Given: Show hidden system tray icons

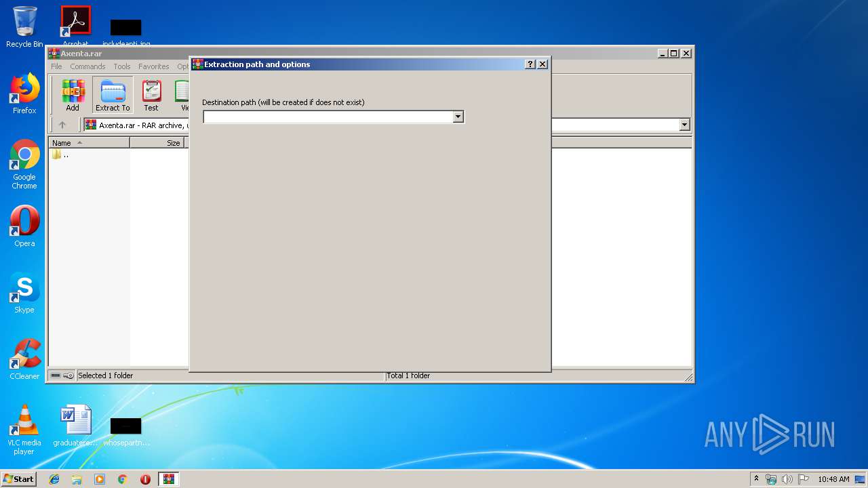Looking at the screenshot, I should 756,479.
